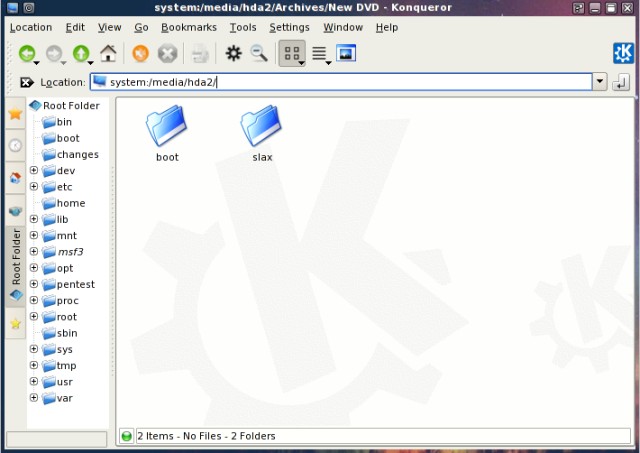Open the Window menu
The width and height of the screenshot is (640, 453).
(x=343, y=27)
